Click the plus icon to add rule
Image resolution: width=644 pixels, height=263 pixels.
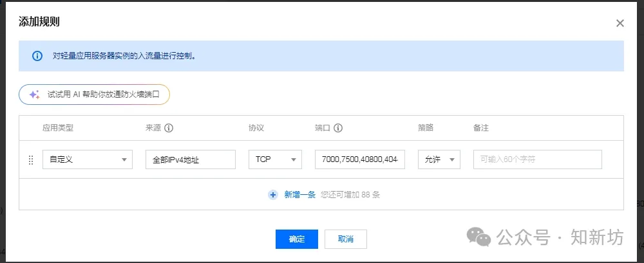[x=272, y=195]
